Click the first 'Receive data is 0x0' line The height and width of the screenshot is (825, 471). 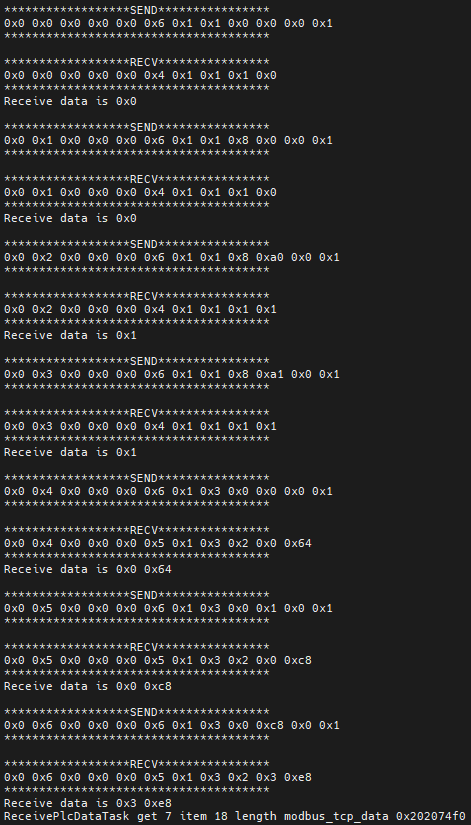(x=71, y=101)
